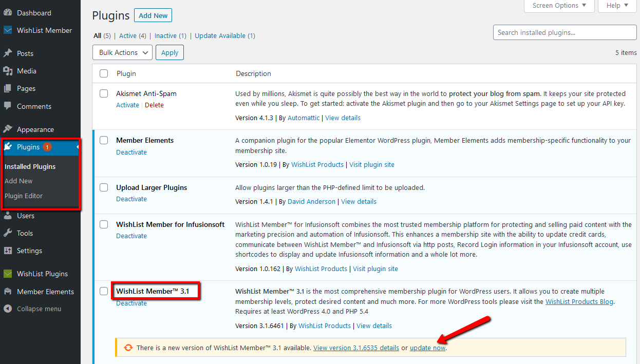The height and width of the screenshot is (364, 640).
Task: Open the Bulk Actions dropdown
Action: click(122, 52)
